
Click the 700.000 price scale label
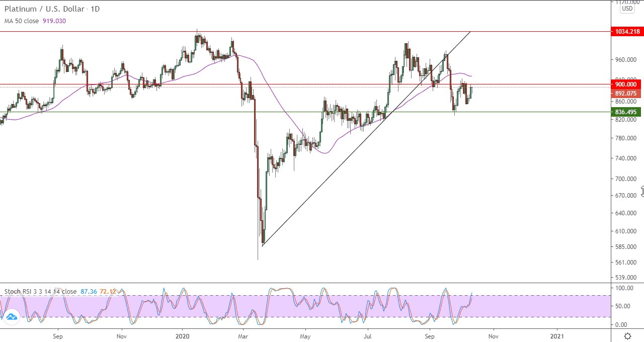(x=625, y=179)
